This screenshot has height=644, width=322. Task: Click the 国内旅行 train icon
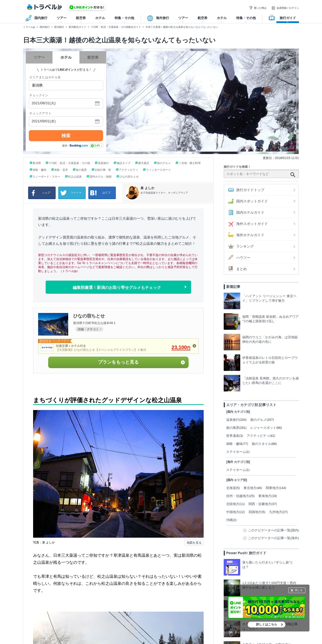pyautogui.click(x=28, y=18)
